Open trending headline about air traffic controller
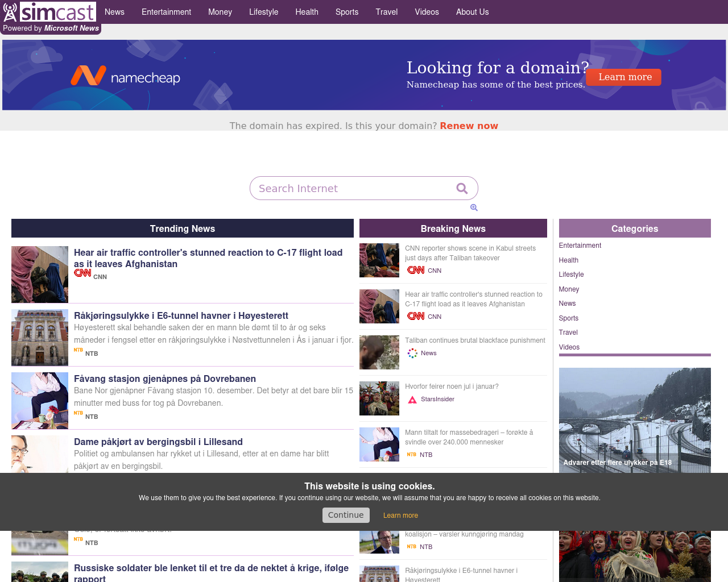This screenshot has width=728, height=582. (208, 258)
